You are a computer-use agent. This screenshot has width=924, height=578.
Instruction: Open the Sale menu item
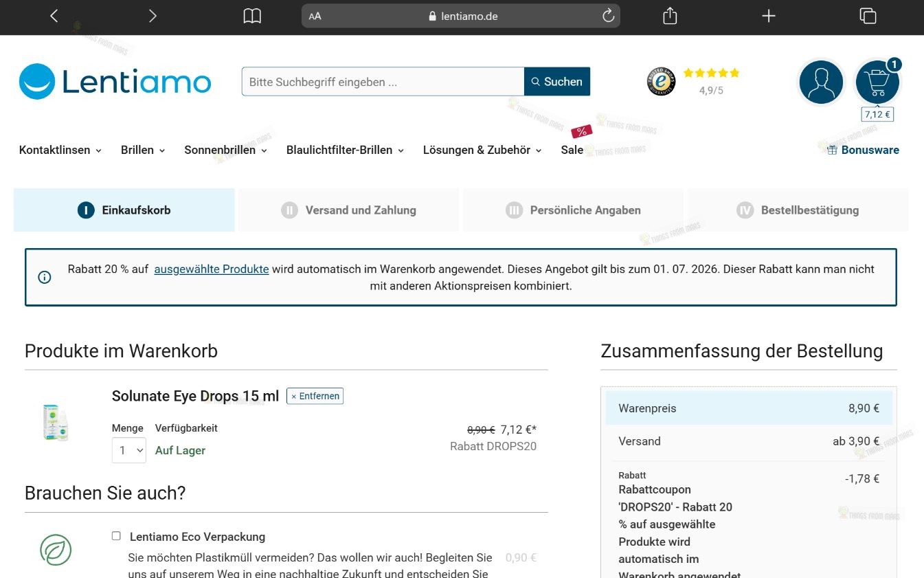[x=572, y=150]
